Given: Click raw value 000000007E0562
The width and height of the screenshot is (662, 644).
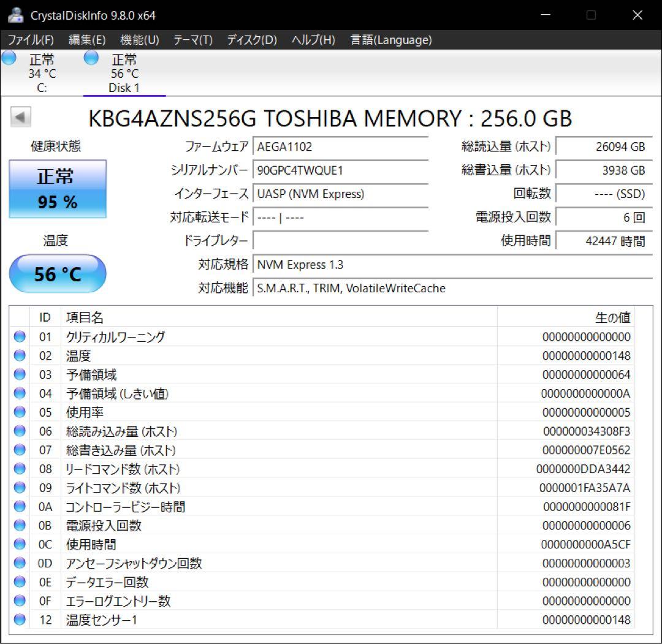Looking at the screenshot, I should tap(587, 450).
